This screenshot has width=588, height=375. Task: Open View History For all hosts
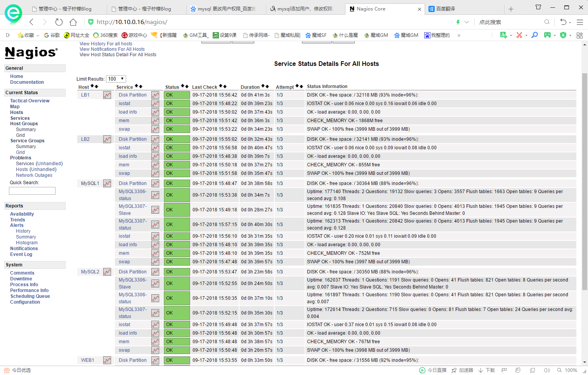(x=106, y=44)
